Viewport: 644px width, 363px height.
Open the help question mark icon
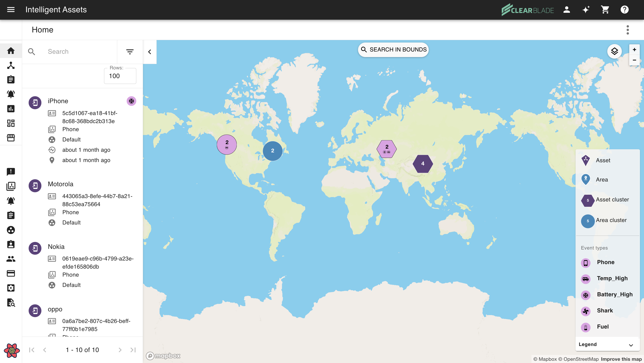pos(624,10)
